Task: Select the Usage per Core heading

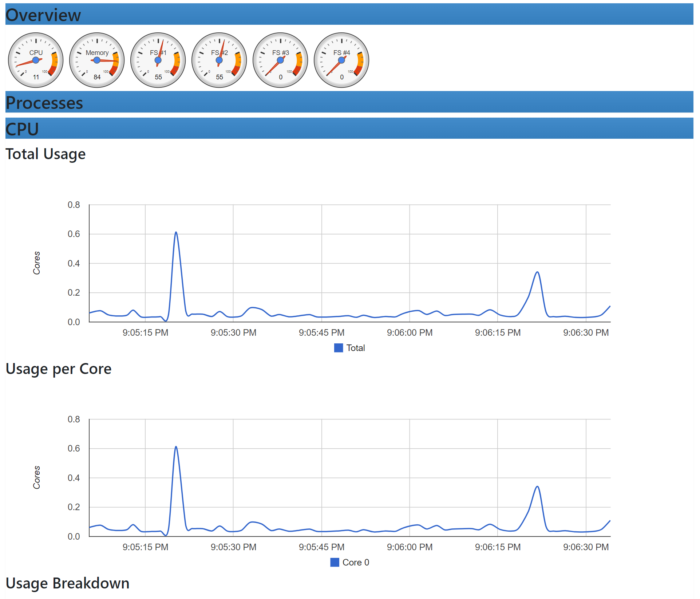Action: (x=59, y=369)
